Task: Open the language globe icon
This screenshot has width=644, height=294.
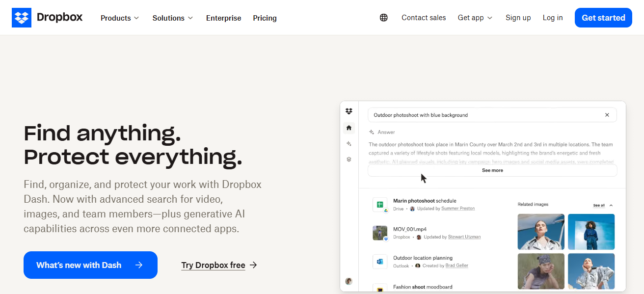Action: coord(384,18)
